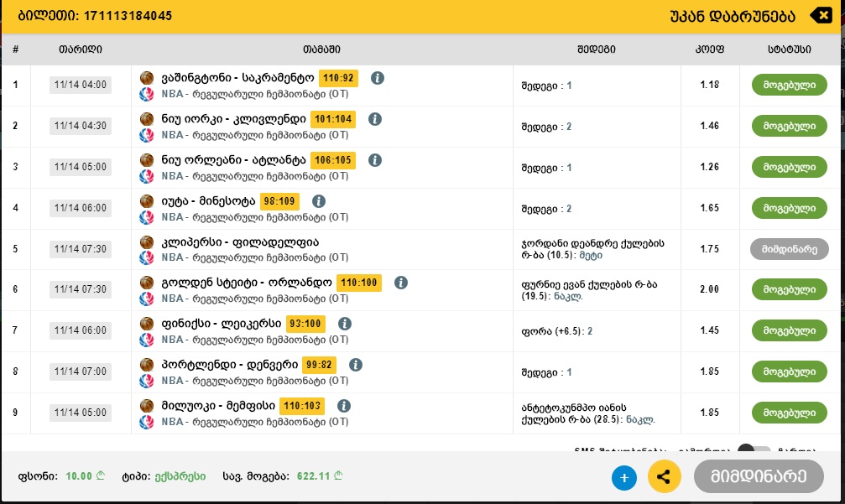Click NBA logo under მილუოკი - მემფისი
This screenshot has width=845, height=504.
coord(147,422)
